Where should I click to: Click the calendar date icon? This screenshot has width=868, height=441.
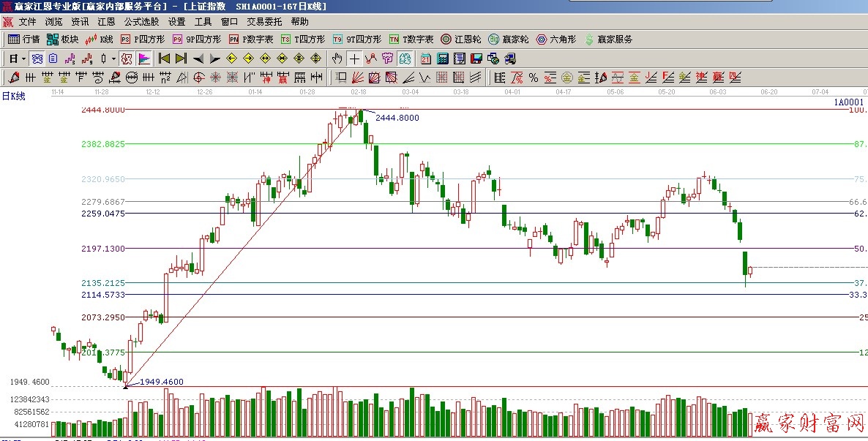(425, 59)
